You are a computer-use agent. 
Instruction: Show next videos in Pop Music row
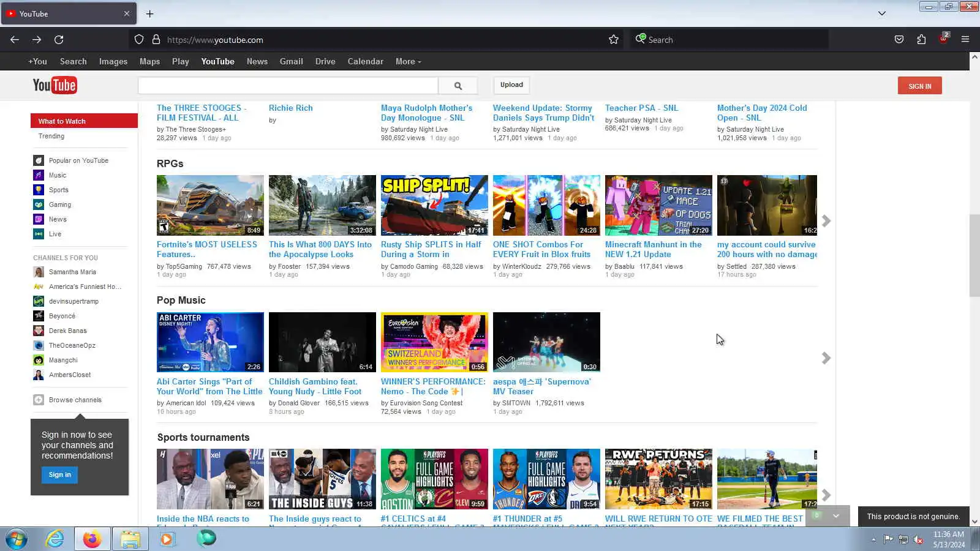coord(826,358)
